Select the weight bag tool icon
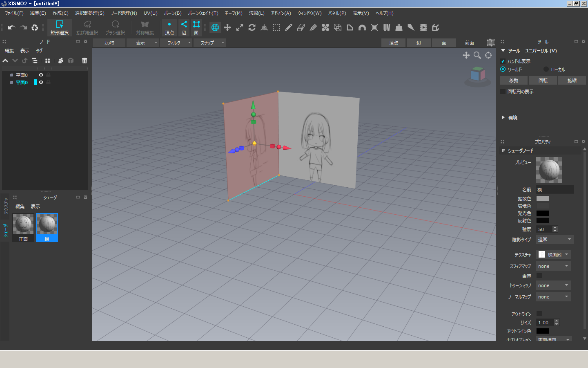The image size is (588, 368). click(x=399, y=27)
